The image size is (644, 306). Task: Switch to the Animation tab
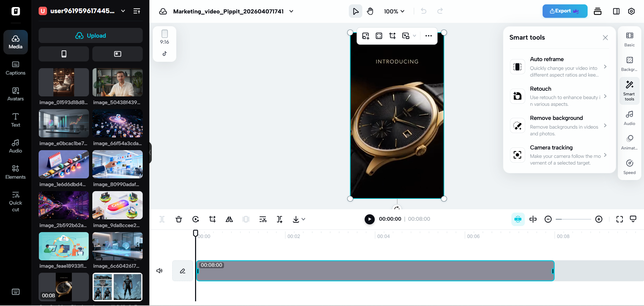coord(630,142)
